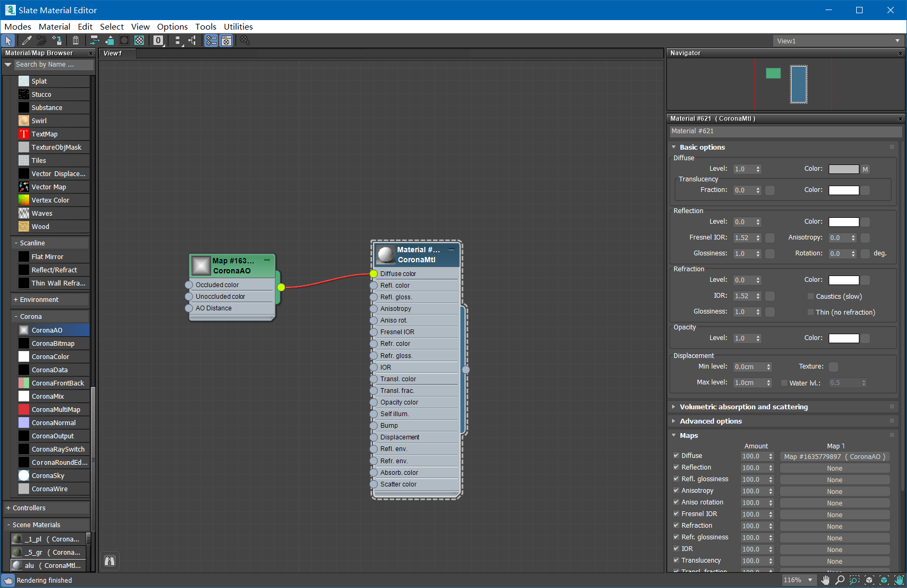Viewport: 907px width, 588px height.
Task: Click Zoom Extents icon
Action: pyautogui.click(x=869, y=580)
